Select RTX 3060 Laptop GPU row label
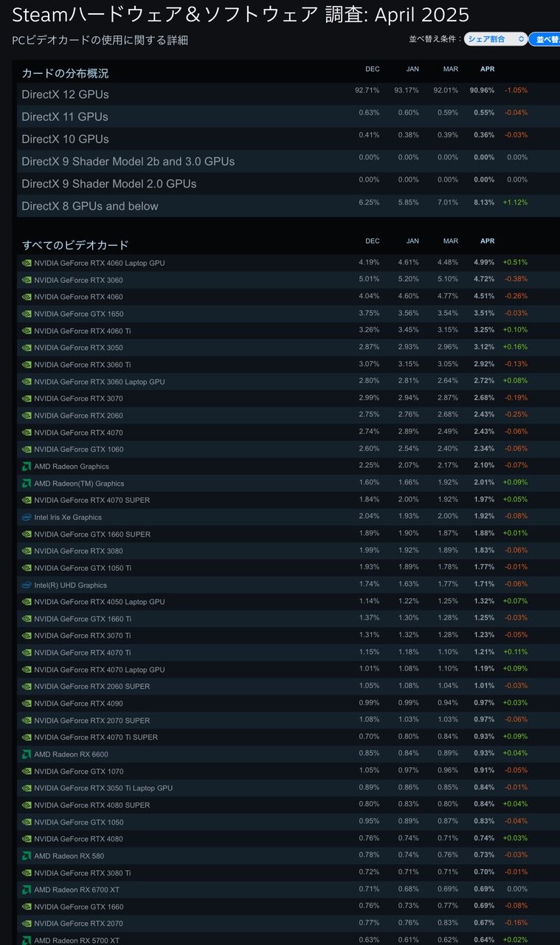 tap(100, 382)
